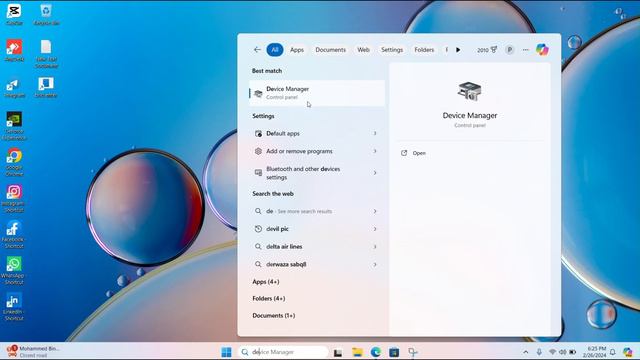Open the Recycle Bin desktop icon
This screenshot has width=640, height=360.
pos(46,14)
